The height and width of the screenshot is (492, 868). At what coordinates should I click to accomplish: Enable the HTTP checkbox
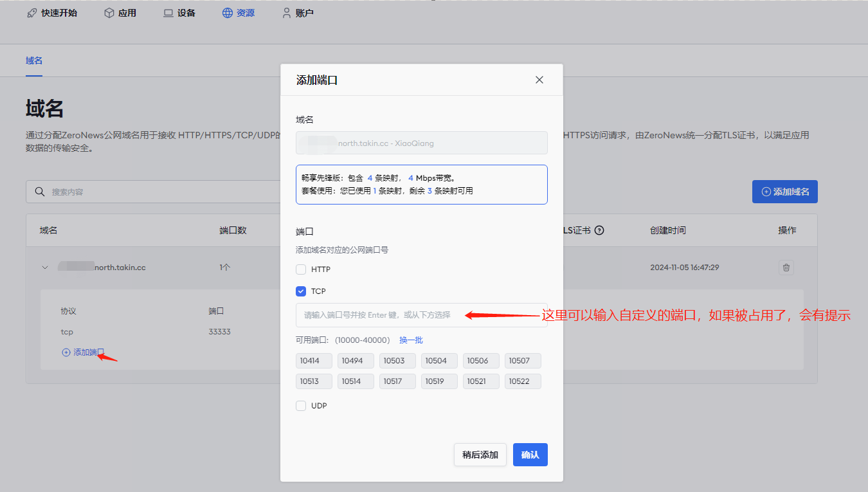click(x=301, y=269)
